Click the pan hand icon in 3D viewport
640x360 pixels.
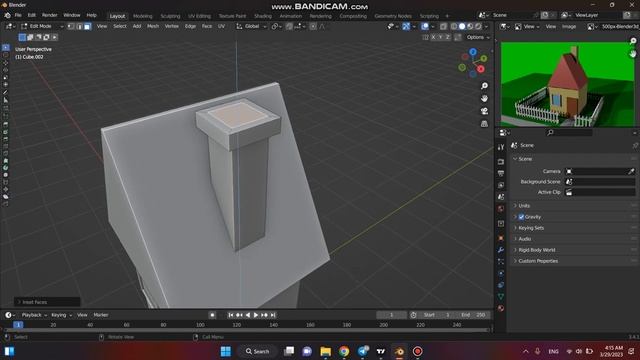484,98
